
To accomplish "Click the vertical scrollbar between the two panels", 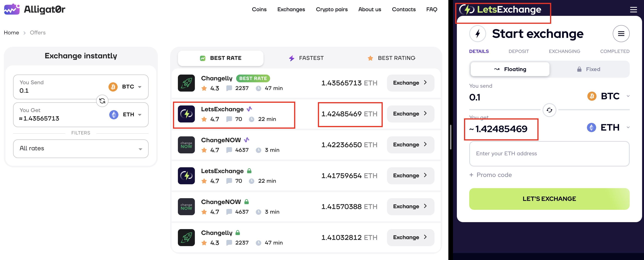I will [450, 137].
